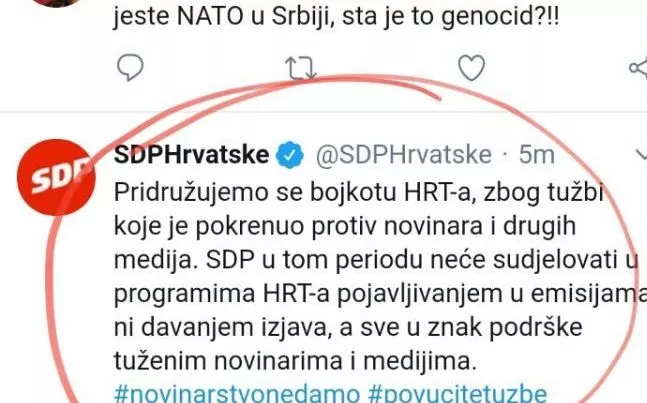Screen dimensions: 647x403
Task: Open SDP red circular profile avatar
Action: coord(56,177)
